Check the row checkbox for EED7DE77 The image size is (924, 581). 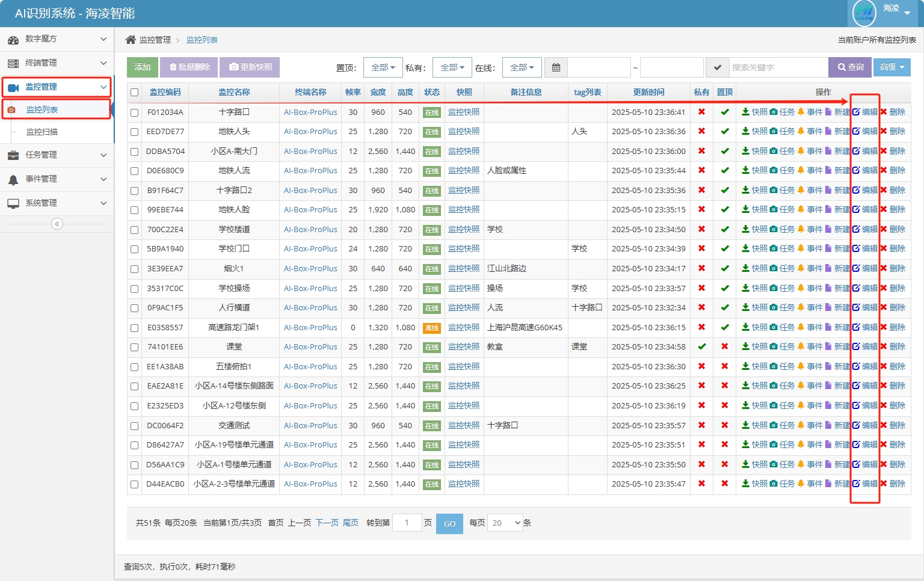pos(135,132)
